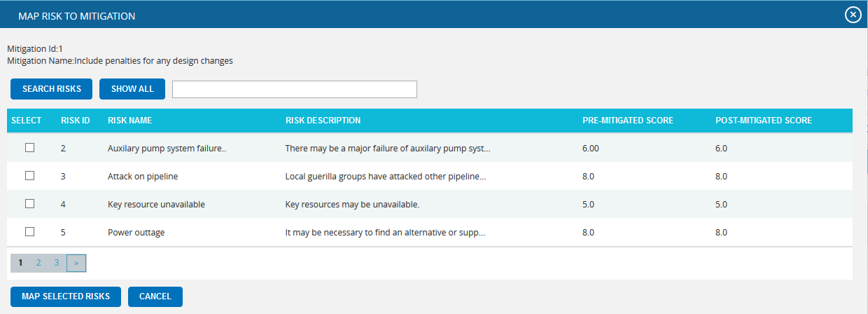This screenshot has width=868, height=314.
Task: Open page 2 of the risk list
Action: (38, 263)
